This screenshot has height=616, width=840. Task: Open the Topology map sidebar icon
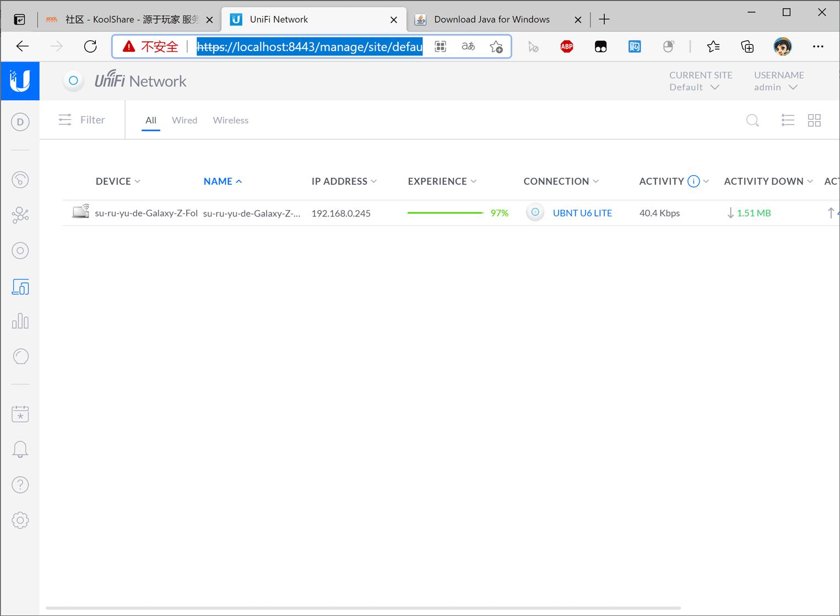(x=20, y=215)
